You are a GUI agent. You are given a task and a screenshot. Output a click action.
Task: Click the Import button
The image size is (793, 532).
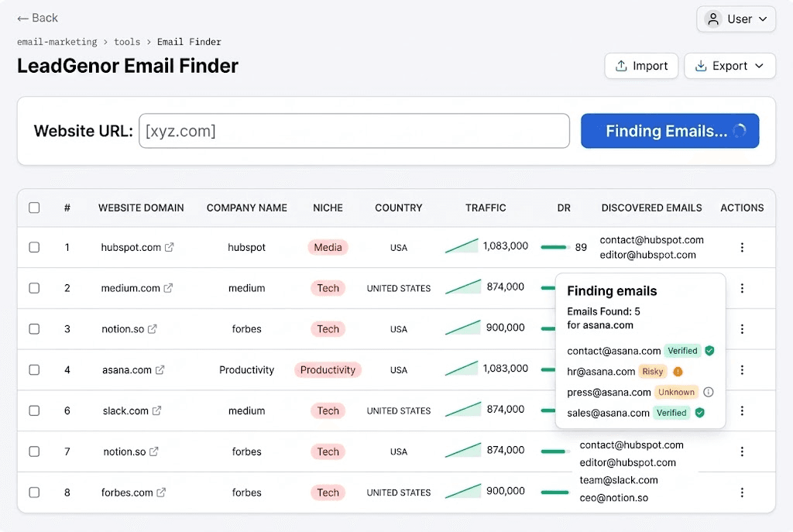click(x=641, y=66)
